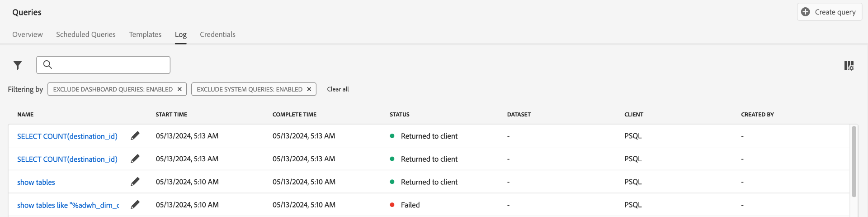Open the Credentials tab

(217, 34)
